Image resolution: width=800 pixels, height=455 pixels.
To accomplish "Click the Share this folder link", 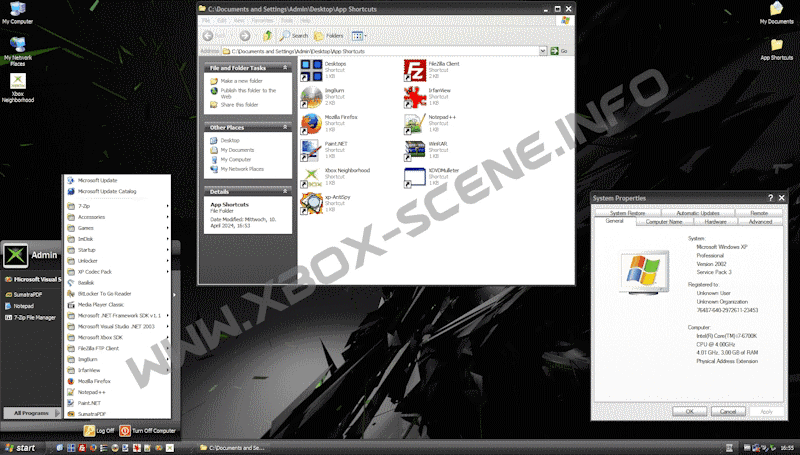I will pos(239,105).
